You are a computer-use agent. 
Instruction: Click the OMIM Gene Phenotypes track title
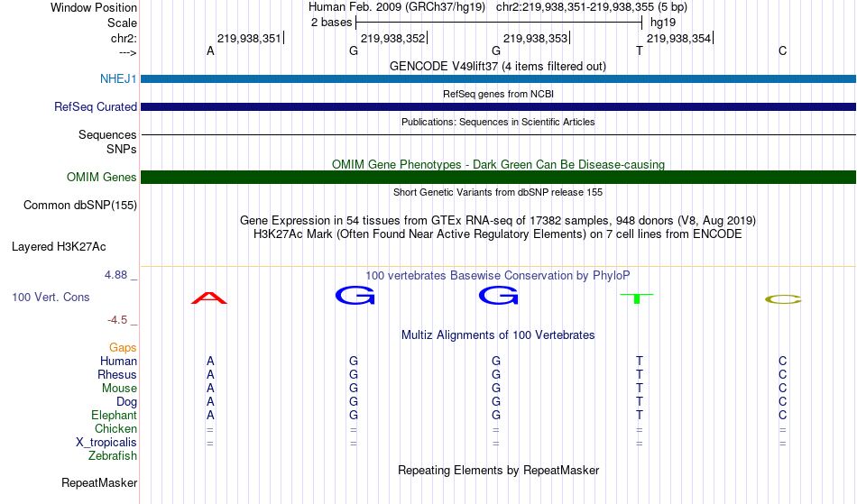499,164
